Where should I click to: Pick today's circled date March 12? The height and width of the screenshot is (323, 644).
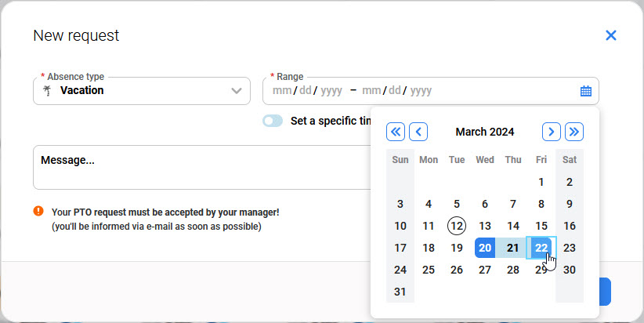click(457, 226)
